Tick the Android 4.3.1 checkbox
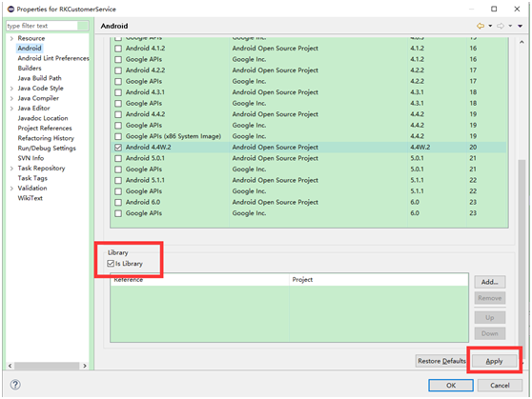Image resolution: width=532 pixels, height=399 pixels. point(118,92)
